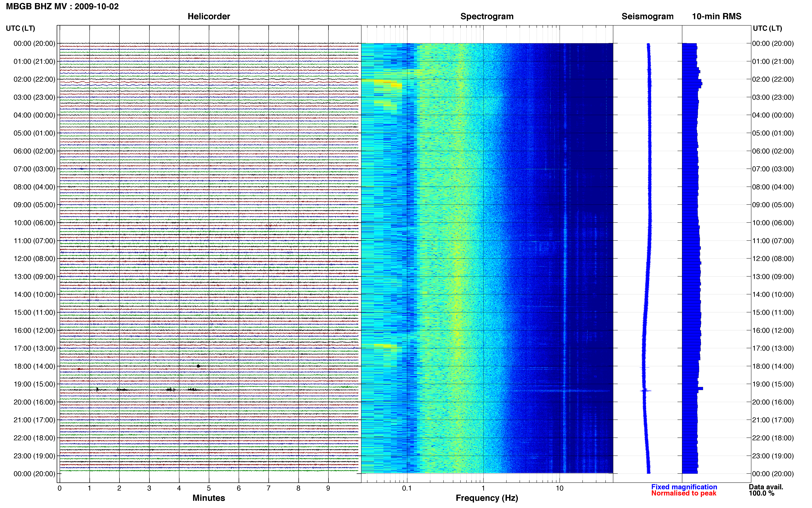Screen dimensions: 812x508
Task: Click the '5' minutes tick label on helicorder
Action: 209,488
